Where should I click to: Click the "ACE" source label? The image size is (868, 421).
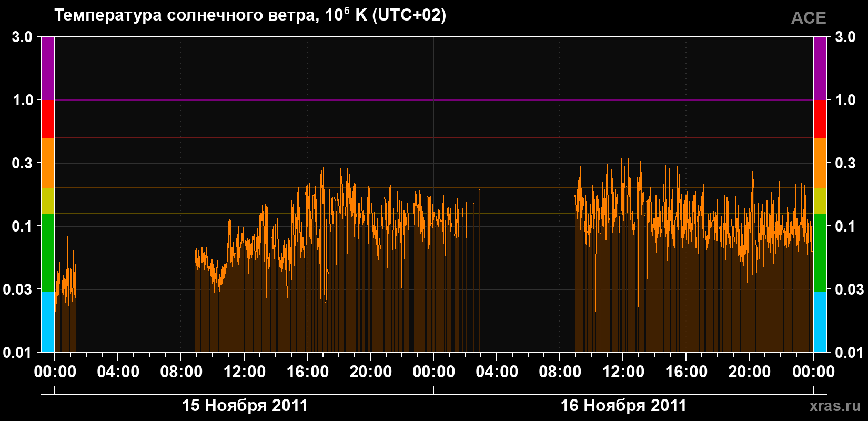tap(809, 18)
